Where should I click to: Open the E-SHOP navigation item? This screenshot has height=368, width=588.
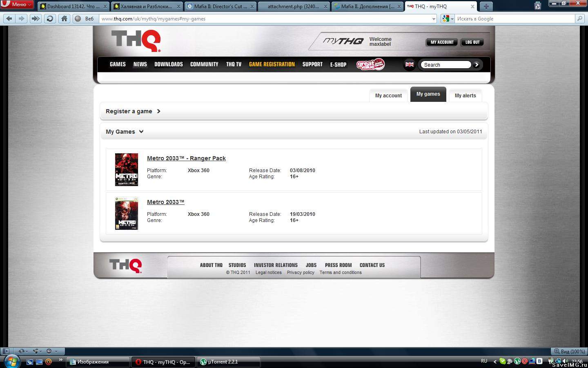click(x=338, y=65)
